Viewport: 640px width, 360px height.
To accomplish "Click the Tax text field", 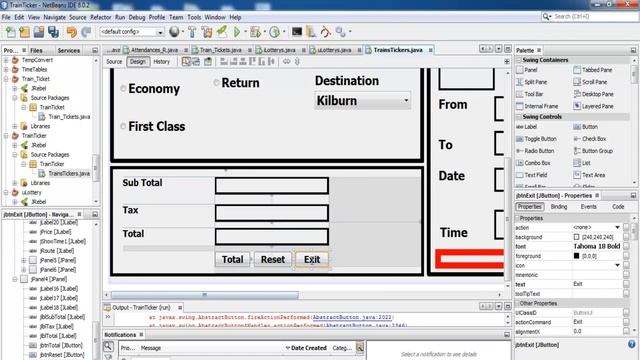I will [x=272, y=213].
